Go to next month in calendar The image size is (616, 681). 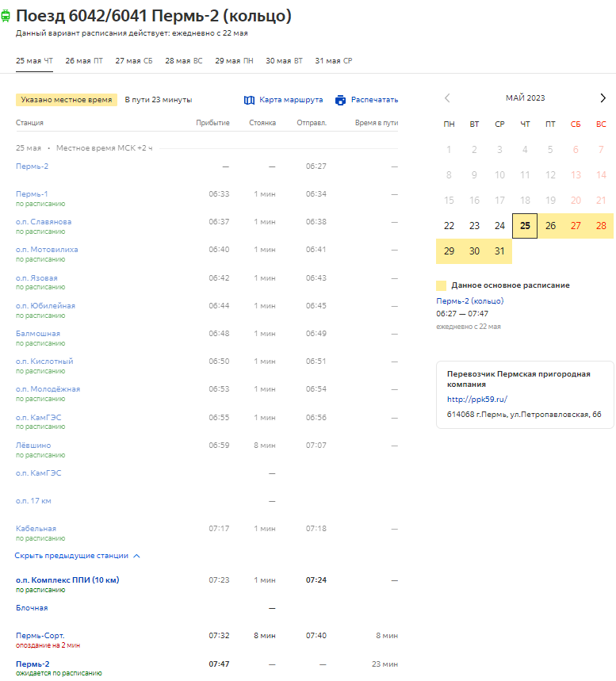tap(603, 98)
